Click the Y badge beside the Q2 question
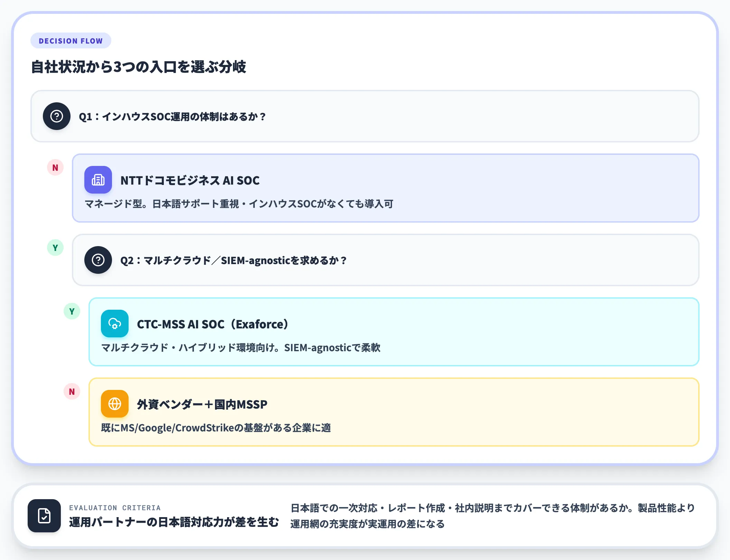This screenshot has height=560, width=730. [55, 248]
